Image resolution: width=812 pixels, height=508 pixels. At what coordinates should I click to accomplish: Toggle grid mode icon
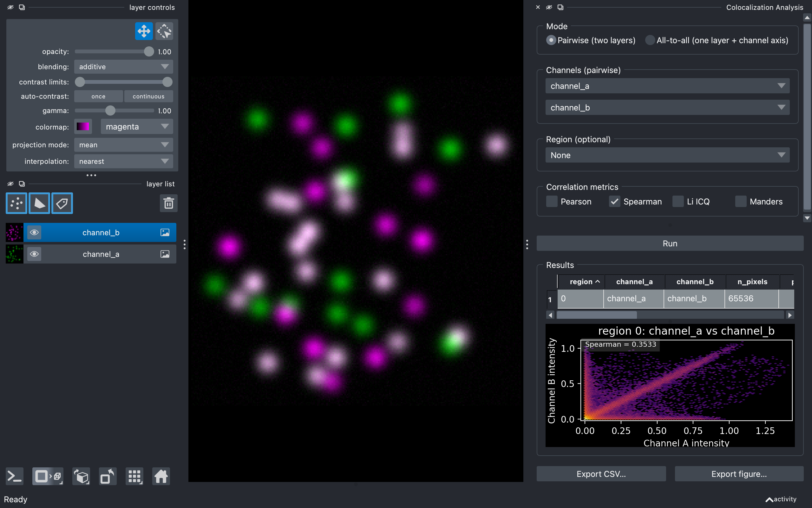(134, 476)
